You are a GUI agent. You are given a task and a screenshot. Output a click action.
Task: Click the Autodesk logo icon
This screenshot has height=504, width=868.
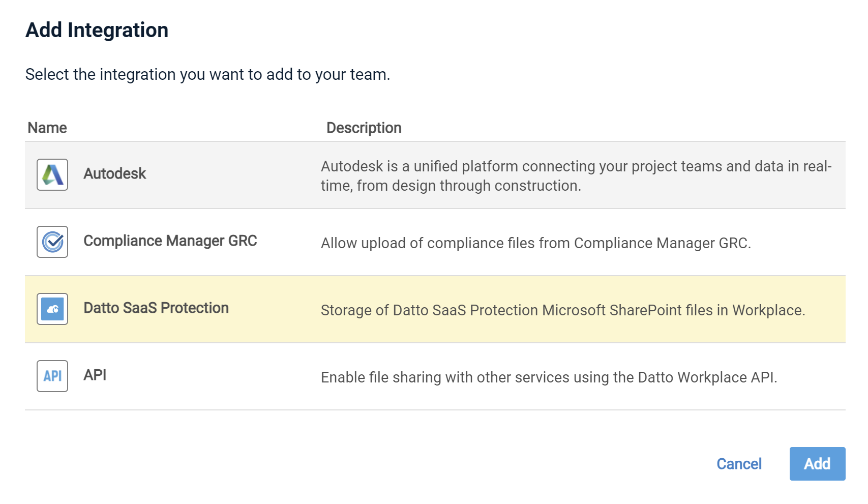(x=52, y=174)
